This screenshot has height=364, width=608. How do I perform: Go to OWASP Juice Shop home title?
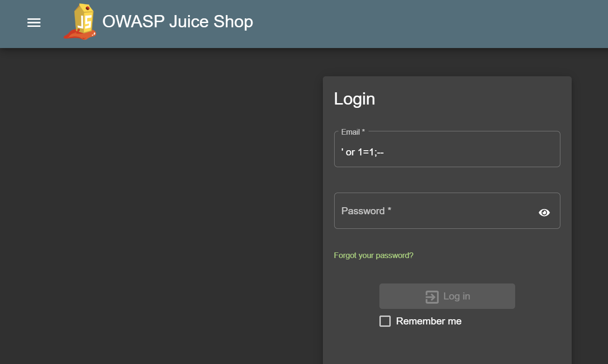click(x=178, y=22)
